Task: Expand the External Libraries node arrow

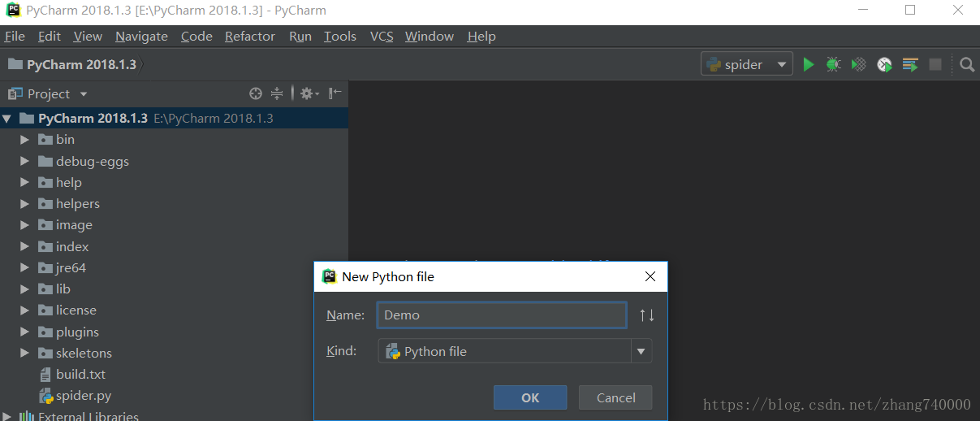Action: [7, 416]
